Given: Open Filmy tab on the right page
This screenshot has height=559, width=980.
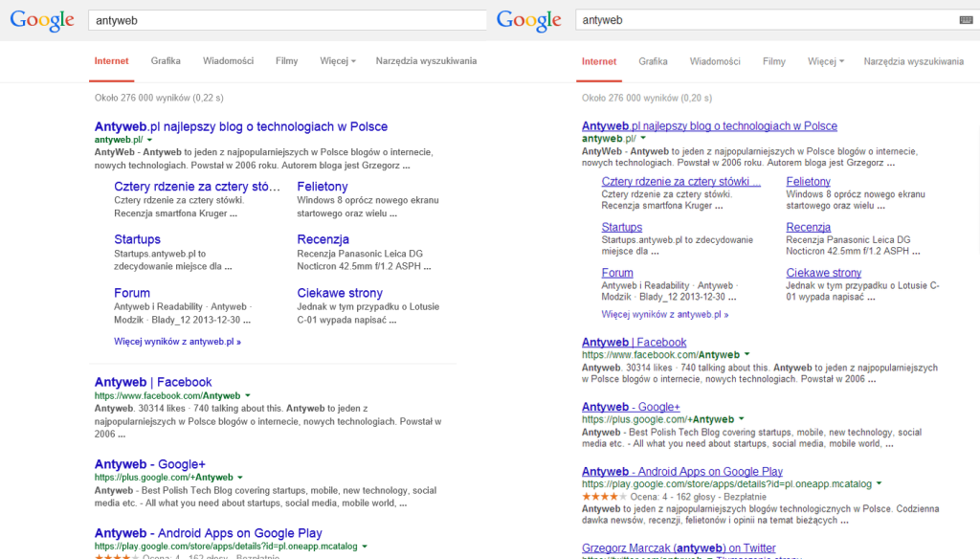Looking at the screenshot, I should tap(773, 61).
